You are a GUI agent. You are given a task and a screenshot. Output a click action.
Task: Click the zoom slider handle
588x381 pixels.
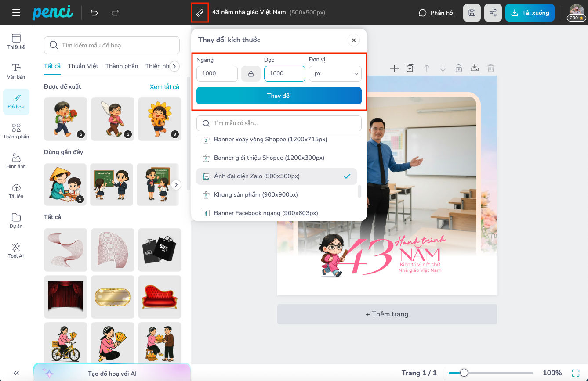click(464, 373)
